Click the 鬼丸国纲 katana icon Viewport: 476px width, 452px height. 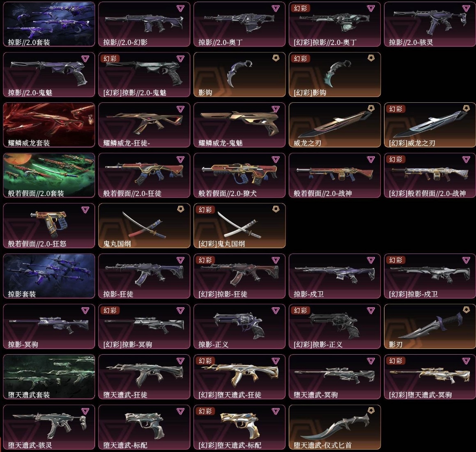coord(145,224)
